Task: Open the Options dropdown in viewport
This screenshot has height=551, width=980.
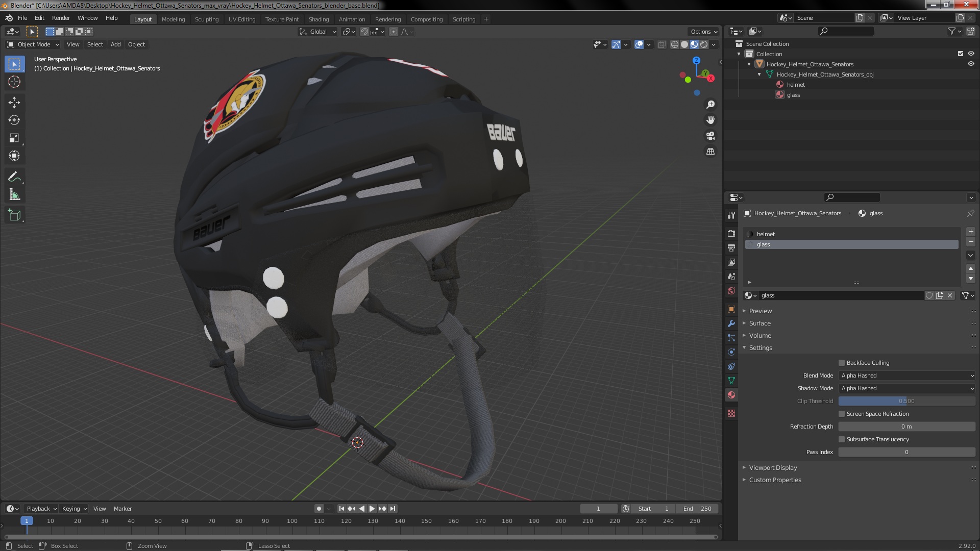Action: (x=703, y=32)
